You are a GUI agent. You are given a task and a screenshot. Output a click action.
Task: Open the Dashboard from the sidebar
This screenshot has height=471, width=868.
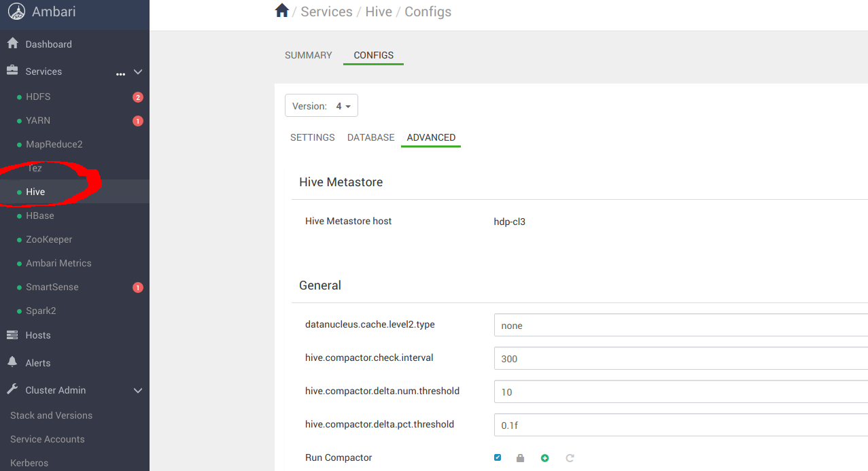(x=48, y=43)
